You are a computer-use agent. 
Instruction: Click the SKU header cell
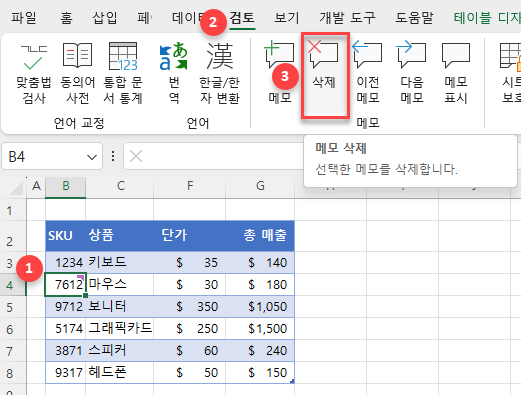tap(66, 236)
